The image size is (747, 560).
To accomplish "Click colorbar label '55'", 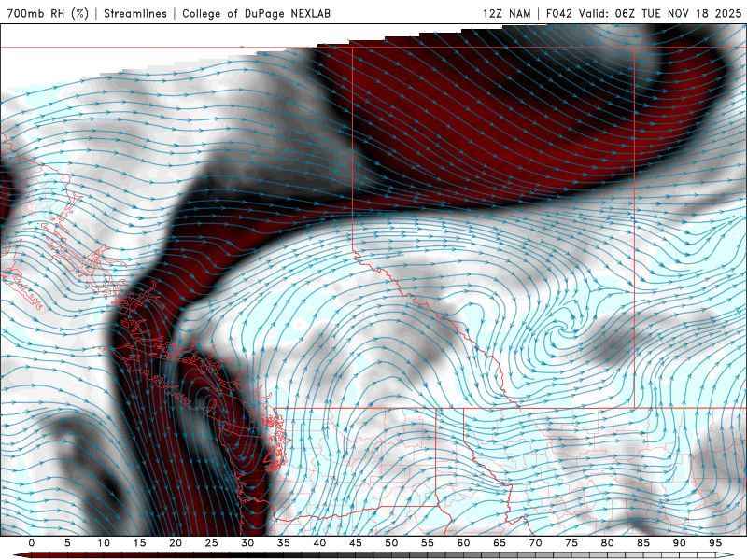I will click(428, 543).
